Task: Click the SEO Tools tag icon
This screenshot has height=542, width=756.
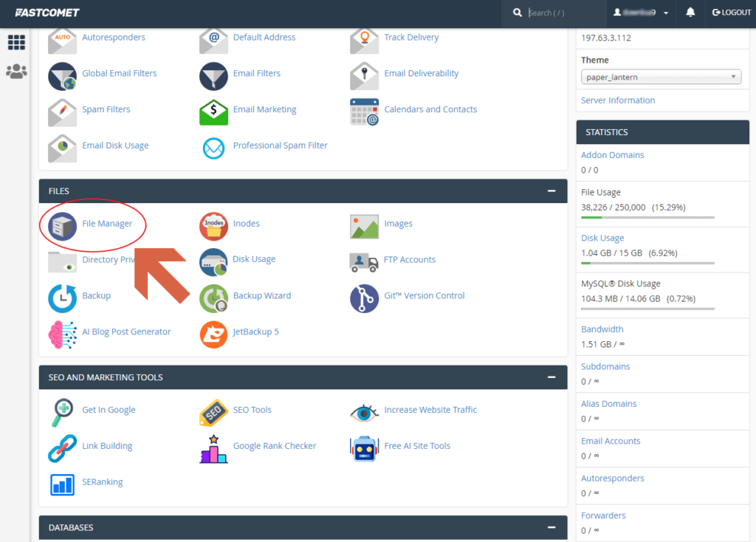Action: point(213,413)
